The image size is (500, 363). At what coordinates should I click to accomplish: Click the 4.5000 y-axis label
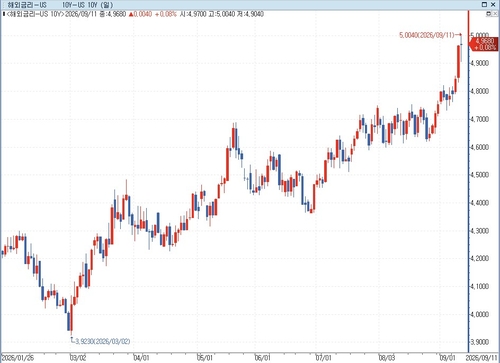pos(479,175)
